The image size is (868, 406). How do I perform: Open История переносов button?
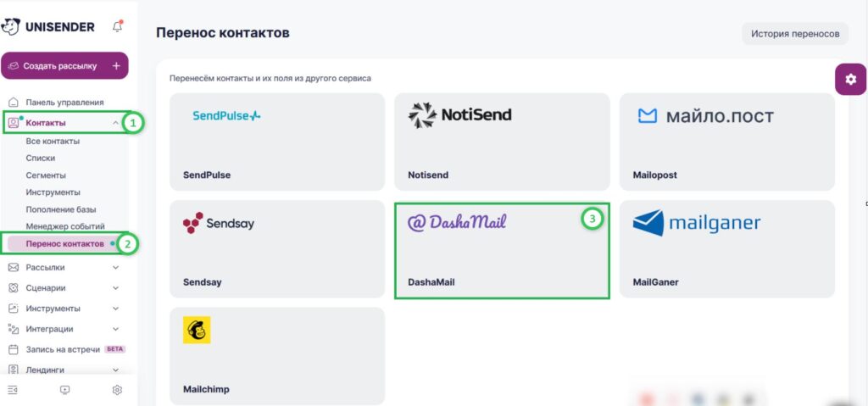pyautogui.click(x=795, y=34)
